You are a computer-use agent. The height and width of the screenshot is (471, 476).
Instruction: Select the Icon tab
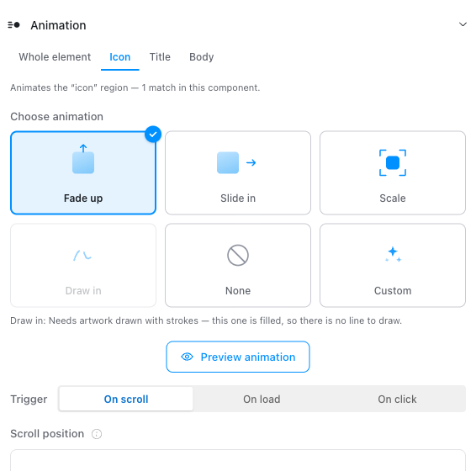pos(120,57)
